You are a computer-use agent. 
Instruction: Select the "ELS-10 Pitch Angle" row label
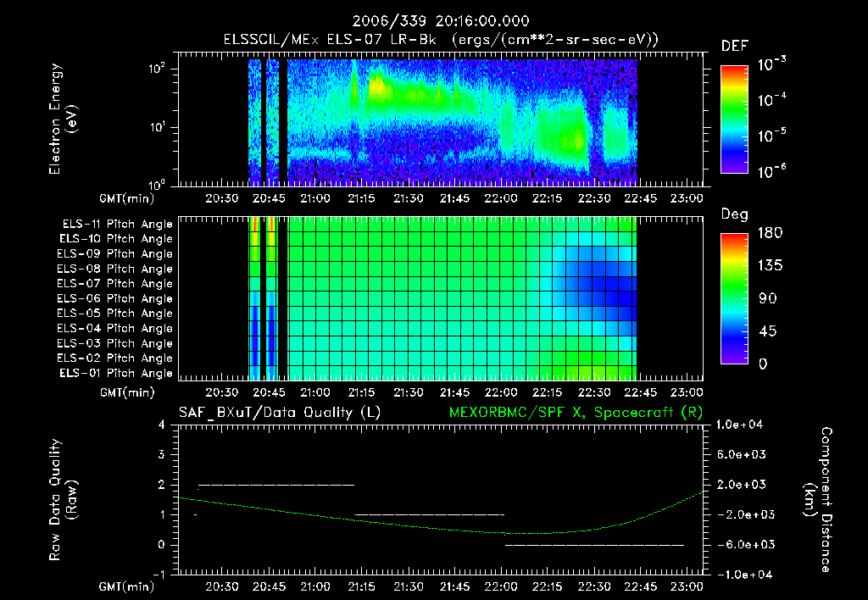(116, 239)
